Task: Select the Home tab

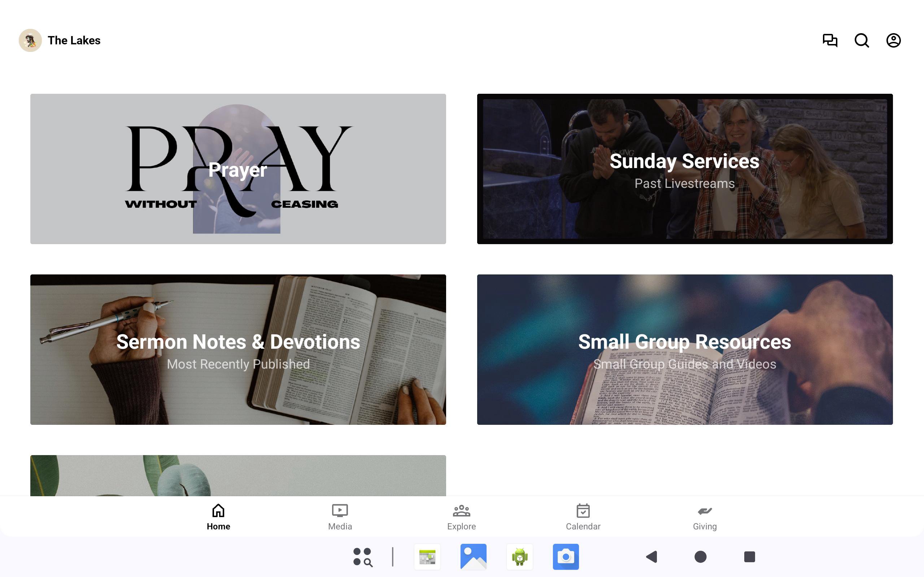Action: click(218, 517)
